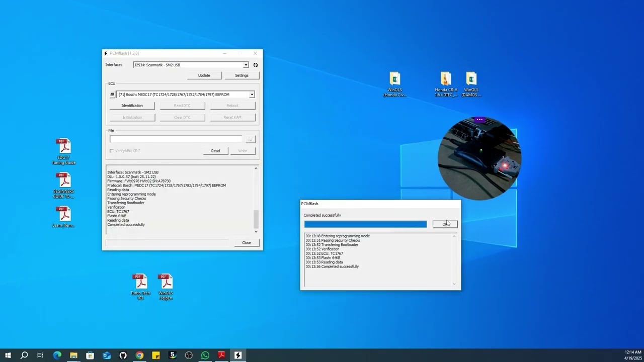Image resolution: width=644 pixels, height=362 pixels.
Task: Click the completed progress bar in dialog
Action: click(365, 224)
